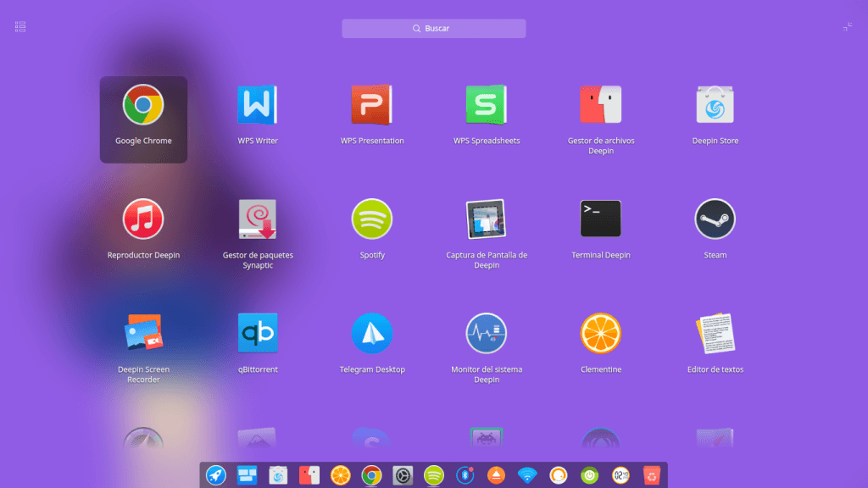The image size is (868, 488).
Task: Click Spotify in the dock
Action: [433, 475]
